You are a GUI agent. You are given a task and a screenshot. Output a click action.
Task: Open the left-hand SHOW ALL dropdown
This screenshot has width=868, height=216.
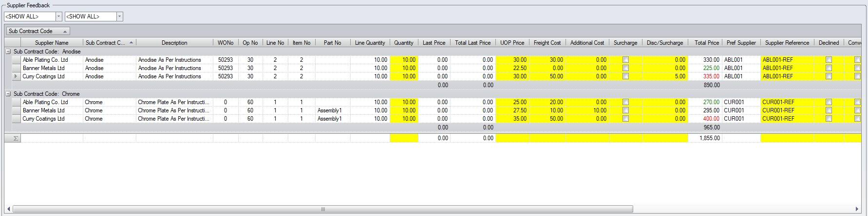59,17
